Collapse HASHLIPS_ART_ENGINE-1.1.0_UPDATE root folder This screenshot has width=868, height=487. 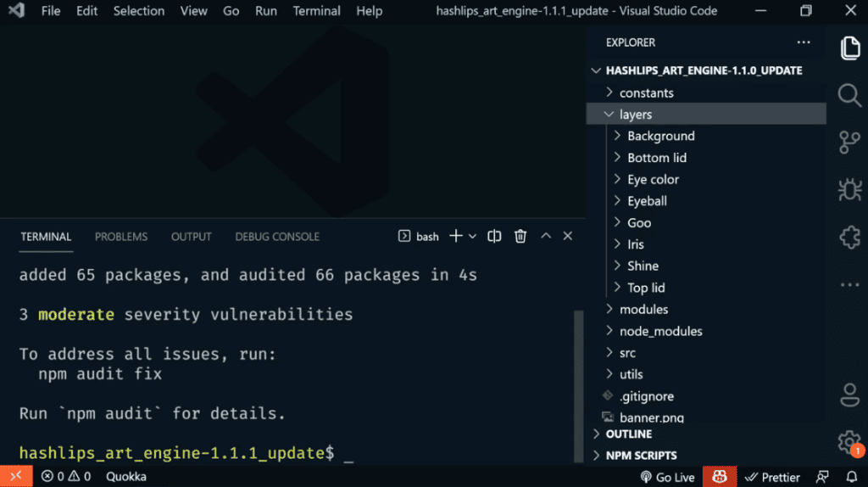pos(596,70)
